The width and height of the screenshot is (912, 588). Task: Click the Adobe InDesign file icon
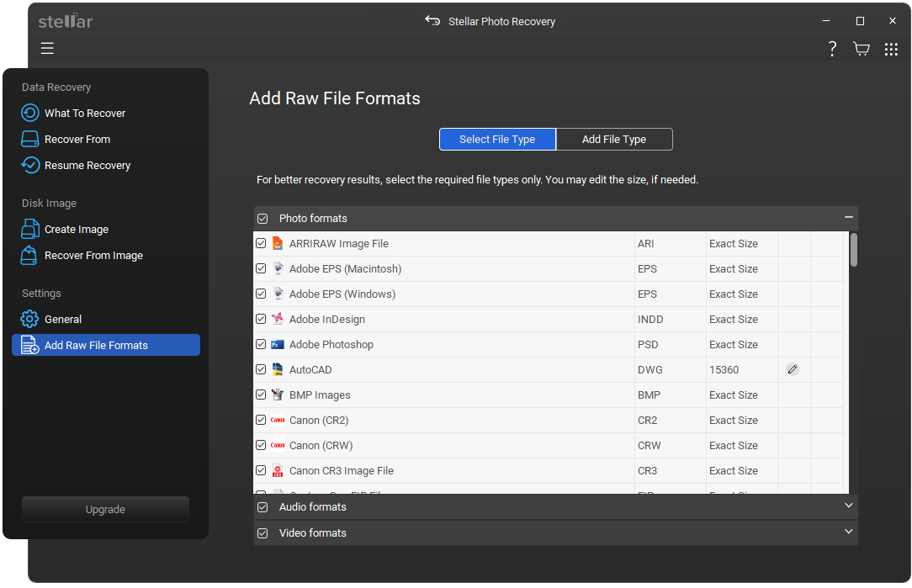click(x=278, y=319)
